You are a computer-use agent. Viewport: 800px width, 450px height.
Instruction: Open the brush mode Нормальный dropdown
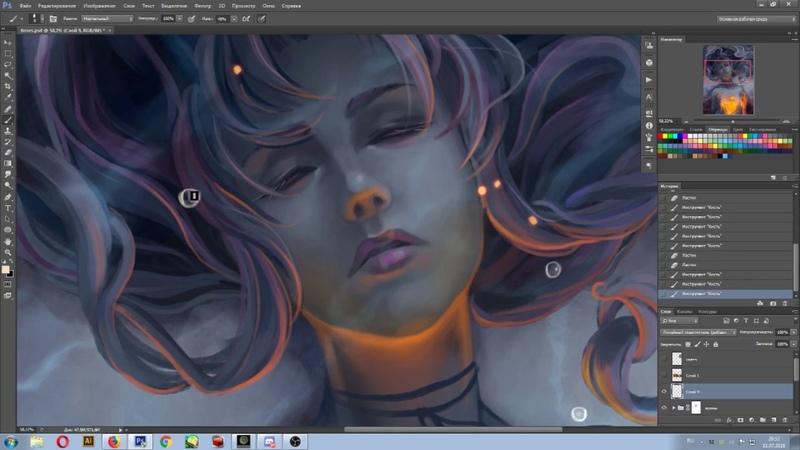click(107, 19)
